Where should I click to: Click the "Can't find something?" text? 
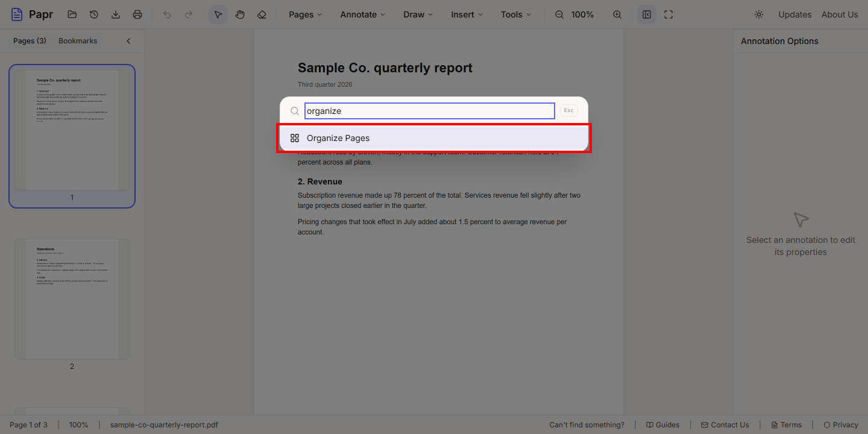tap(587, 425)
